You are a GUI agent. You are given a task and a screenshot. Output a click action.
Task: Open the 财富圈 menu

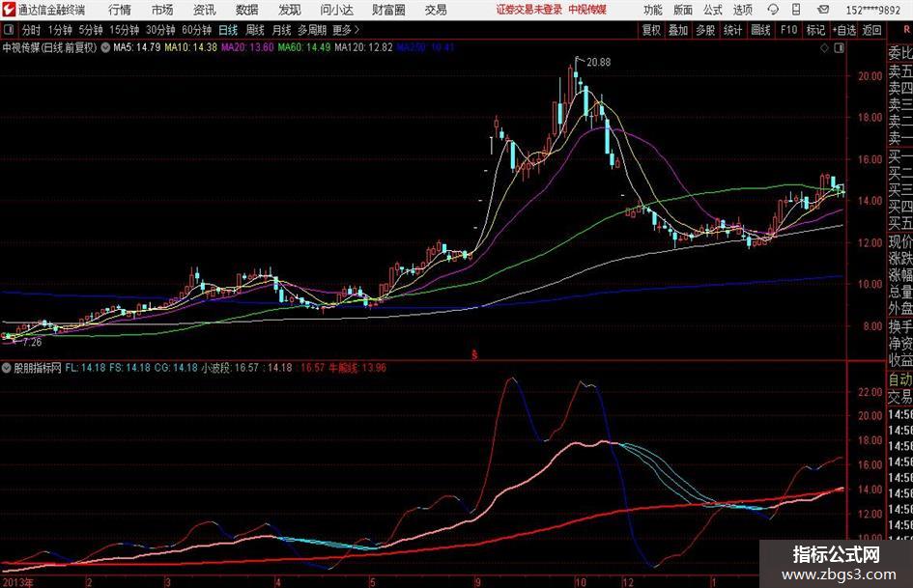388,10
